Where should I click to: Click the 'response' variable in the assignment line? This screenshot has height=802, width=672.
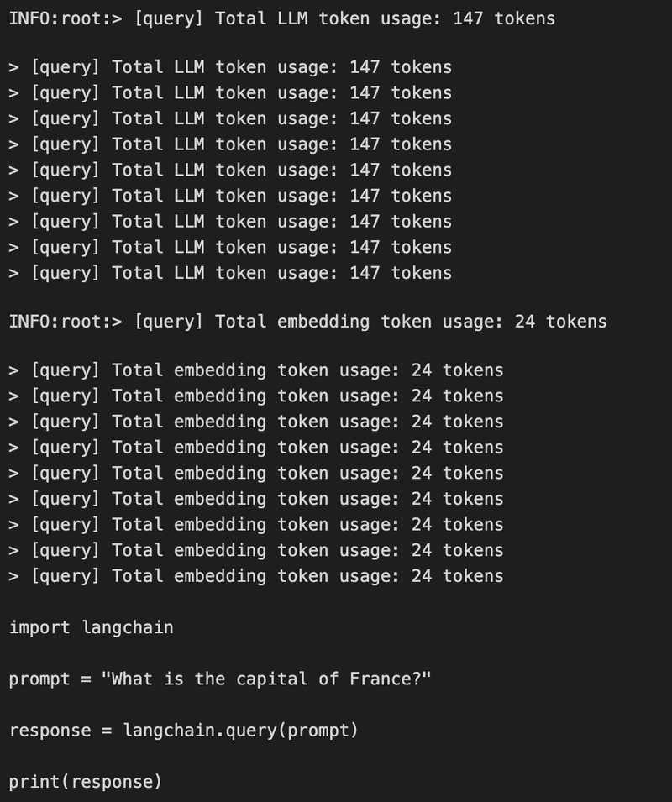click(x=50, y=731)
